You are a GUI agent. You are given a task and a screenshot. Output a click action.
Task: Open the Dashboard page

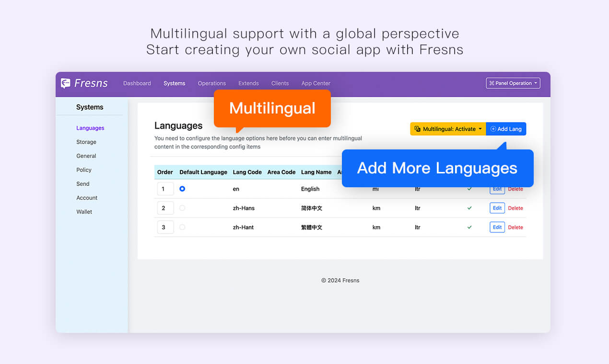pos(137,83)
